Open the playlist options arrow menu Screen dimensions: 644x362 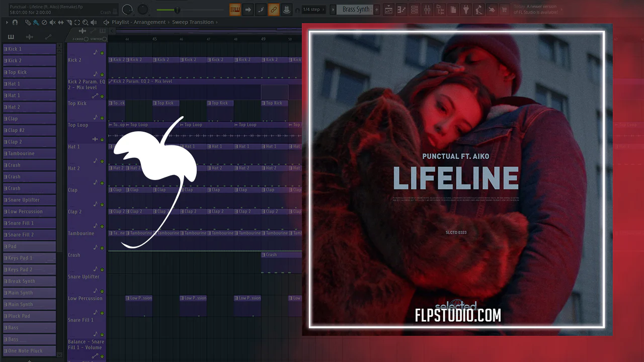point(7,22)
